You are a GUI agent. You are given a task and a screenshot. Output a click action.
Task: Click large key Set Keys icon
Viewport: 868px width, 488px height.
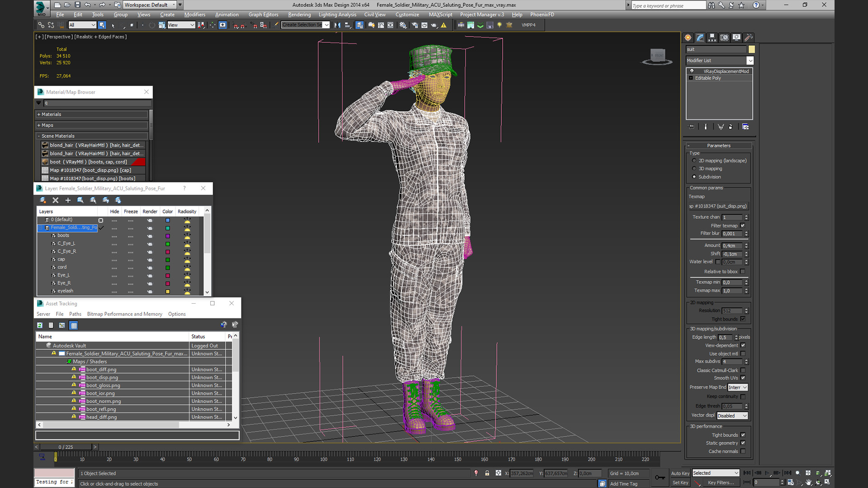pos(660,478)
